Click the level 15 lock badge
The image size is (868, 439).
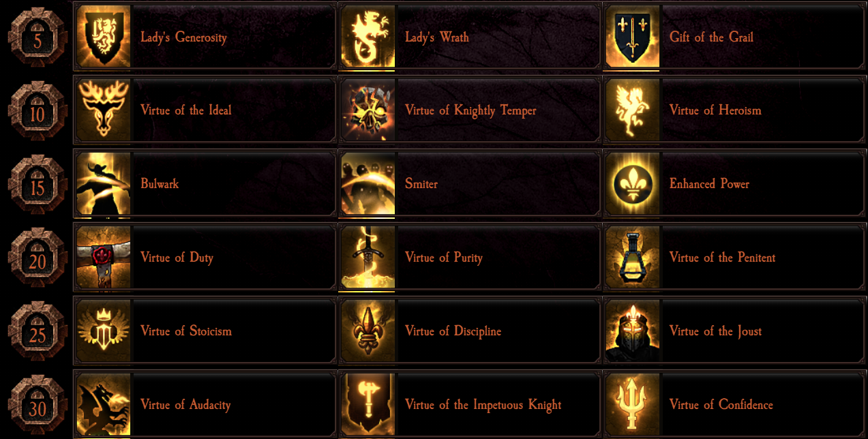(38, 185)
